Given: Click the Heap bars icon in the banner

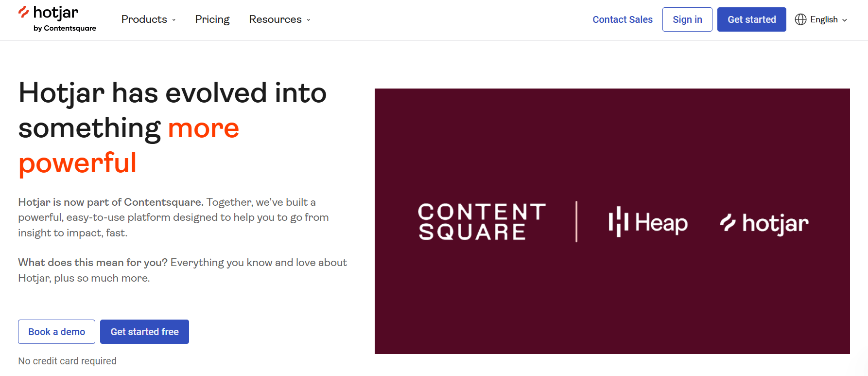Looking at the screenshot, I should (x=618, y=222).
